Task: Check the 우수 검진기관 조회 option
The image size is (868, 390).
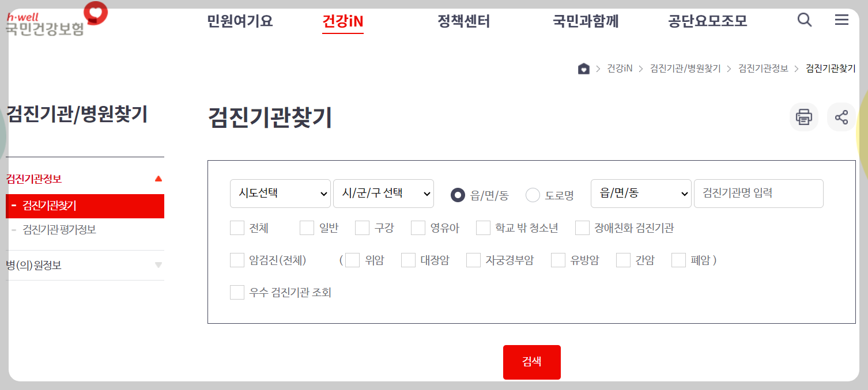Action: pyautogui.click(x=237, y=292)
